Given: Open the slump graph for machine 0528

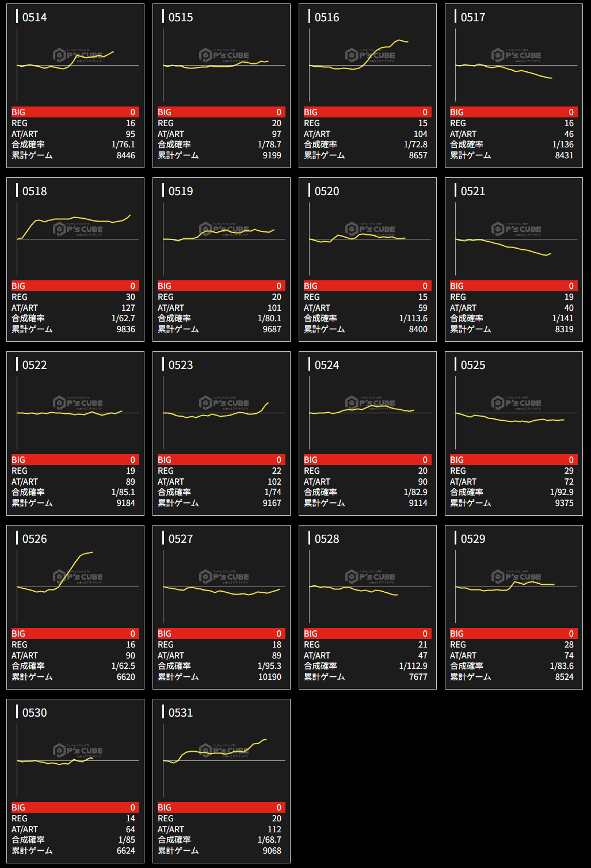Looking at the screenshot, I should tap(370, 587).
